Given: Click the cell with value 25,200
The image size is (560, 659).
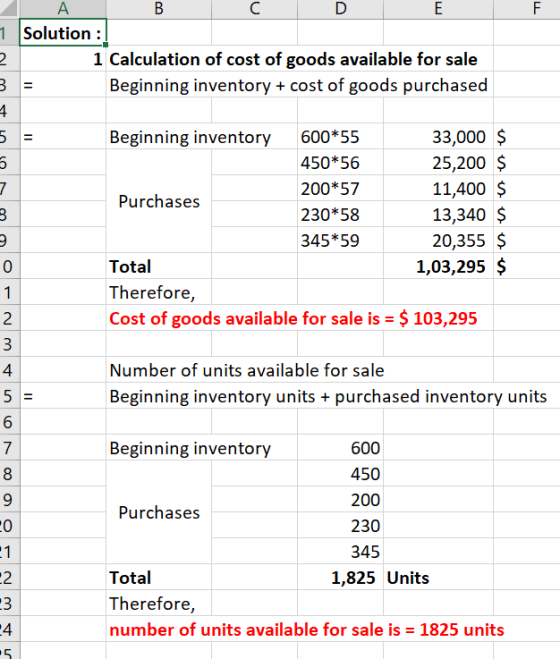Looking at the screenshot, I should (x=438, y=163).
